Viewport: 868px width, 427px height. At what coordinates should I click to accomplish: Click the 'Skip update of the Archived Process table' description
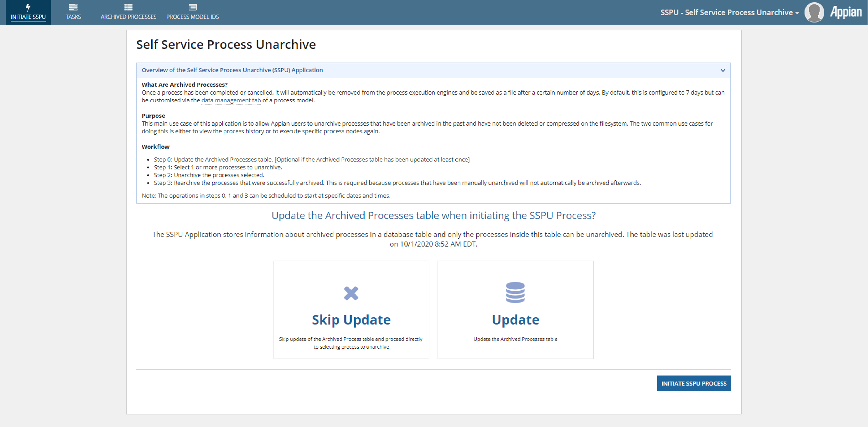(x=351, y=343)
